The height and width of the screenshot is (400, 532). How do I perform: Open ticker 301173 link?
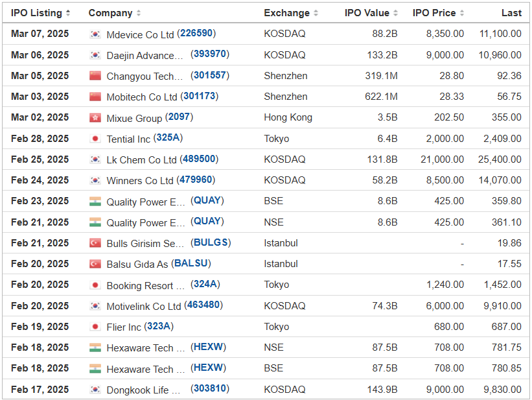point(199,96)
